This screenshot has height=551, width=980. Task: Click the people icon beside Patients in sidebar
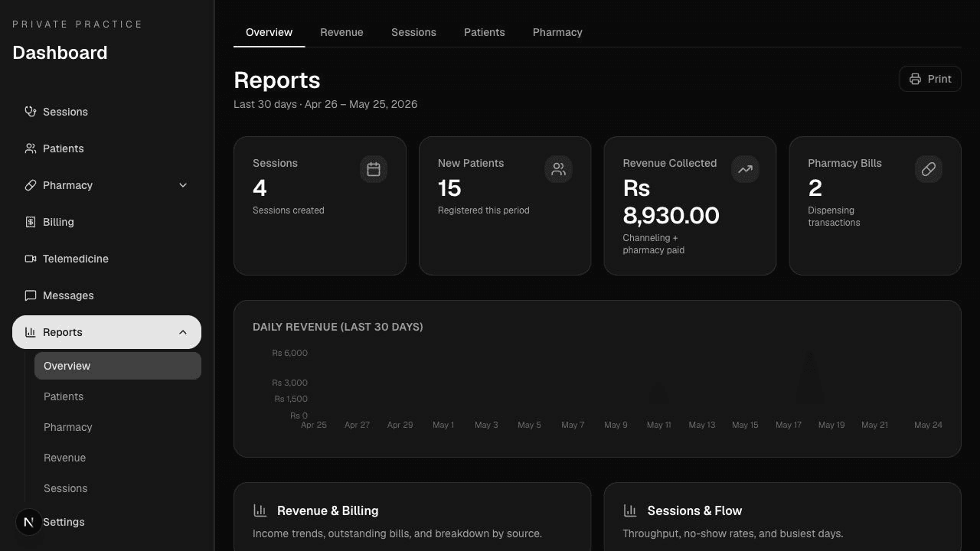tap(31, 148)
